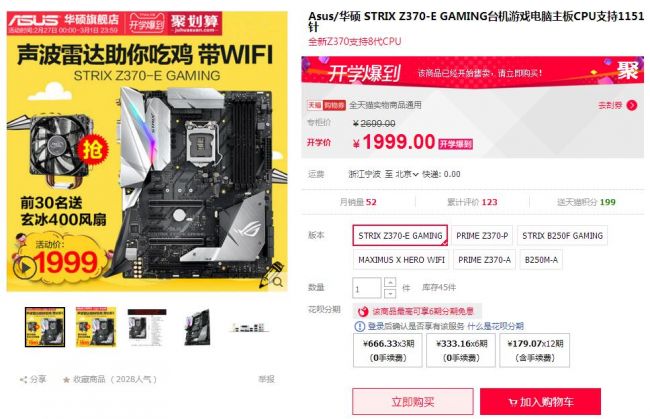Image resolution: width=650 pixels, height=419 pixels.
Task: Click the magnifier zoom icon on product image
Action: (x=278, y=282)
